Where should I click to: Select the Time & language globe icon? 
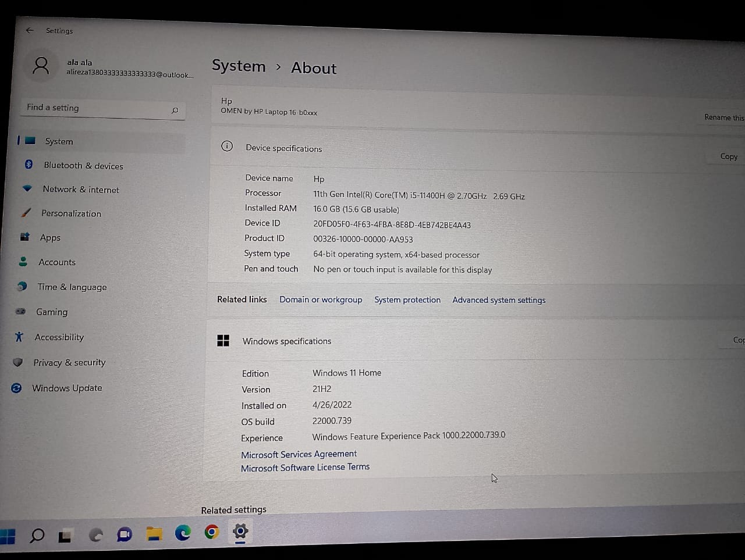22,286
